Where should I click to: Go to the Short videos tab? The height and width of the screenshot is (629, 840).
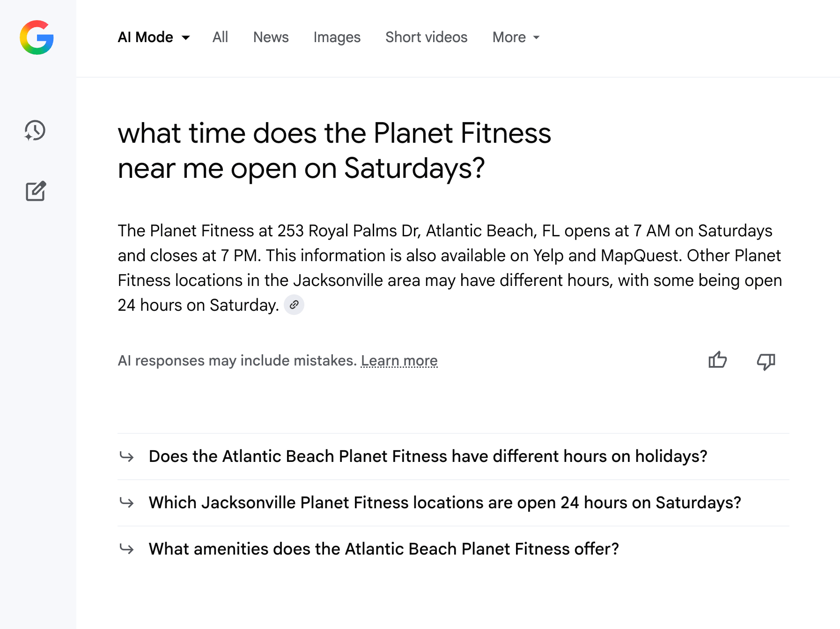[426, 37]
